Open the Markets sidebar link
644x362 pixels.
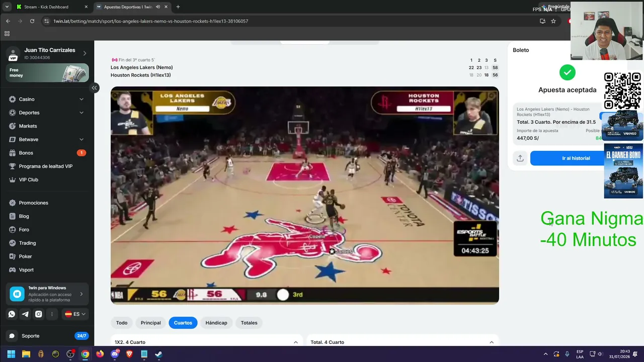(x=28, y=126)
